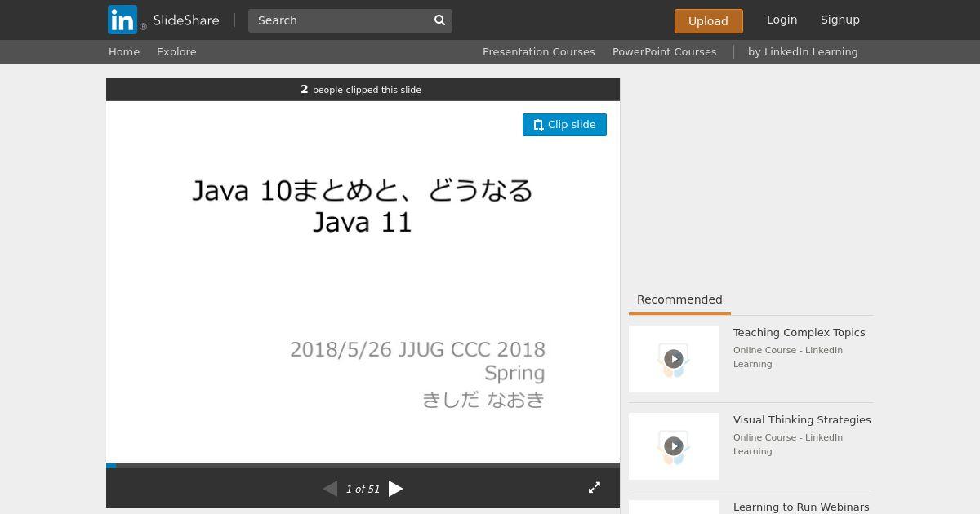Open Visual Thinking Strategies title link
This screenshot has width=980, height=514.
coord(802,419)
